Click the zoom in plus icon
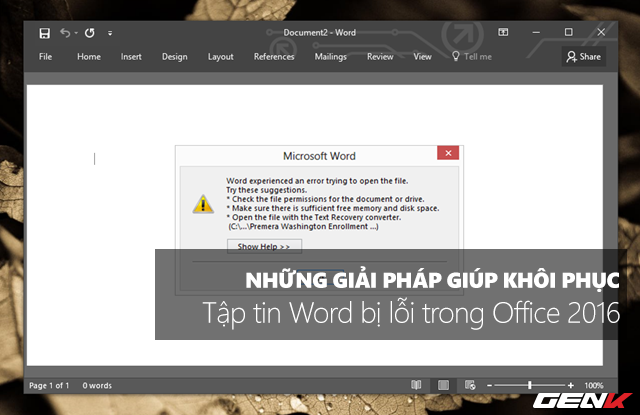Viewport: 640px width, 415px height. [x=570, y=385]
